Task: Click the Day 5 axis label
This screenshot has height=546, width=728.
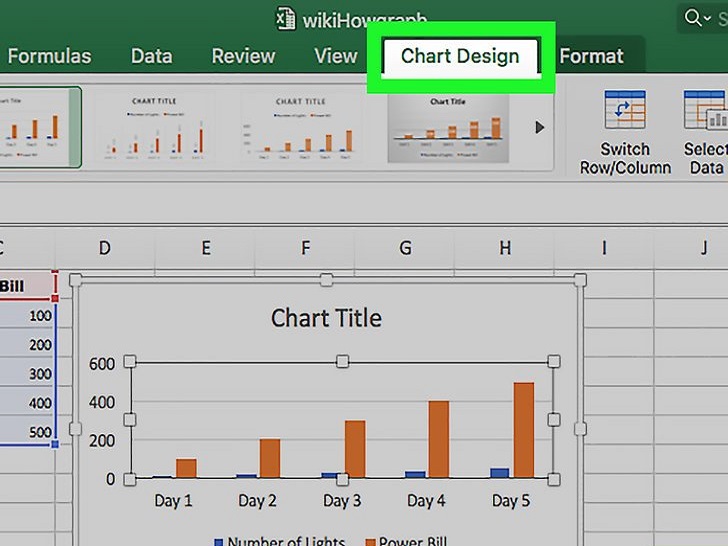Action: click(511, 500)
